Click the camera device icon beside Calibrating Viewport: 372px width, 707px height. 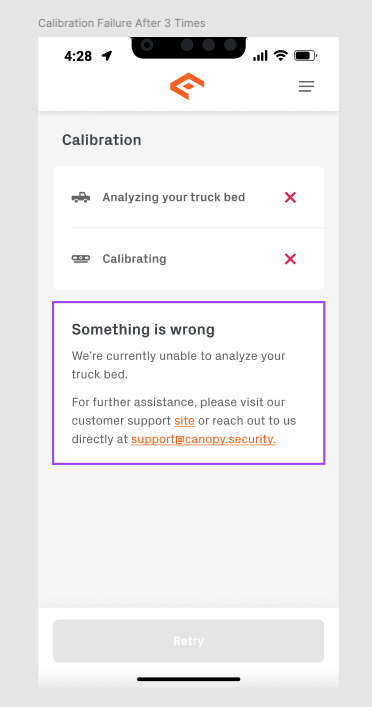click(x=81, y=259)
